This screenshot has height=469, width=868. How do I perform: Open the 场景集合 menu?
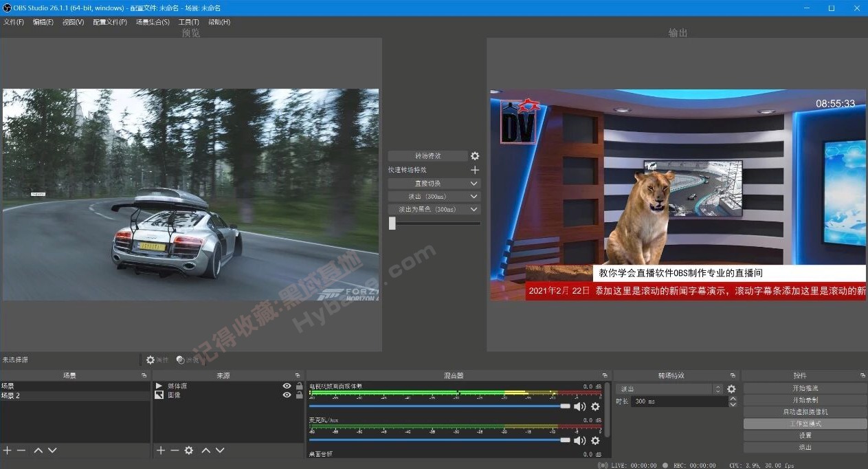pyautogui.click(x=152, y=21)
